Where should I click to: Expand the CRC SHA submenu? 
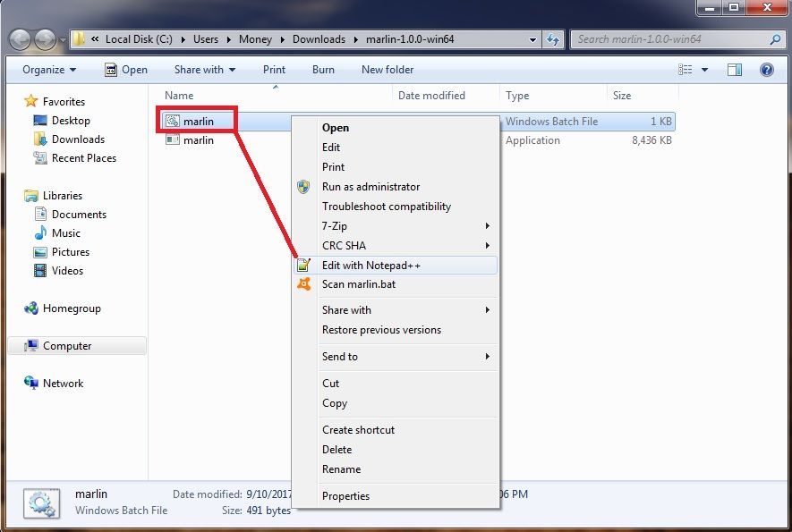coord(395,245)
